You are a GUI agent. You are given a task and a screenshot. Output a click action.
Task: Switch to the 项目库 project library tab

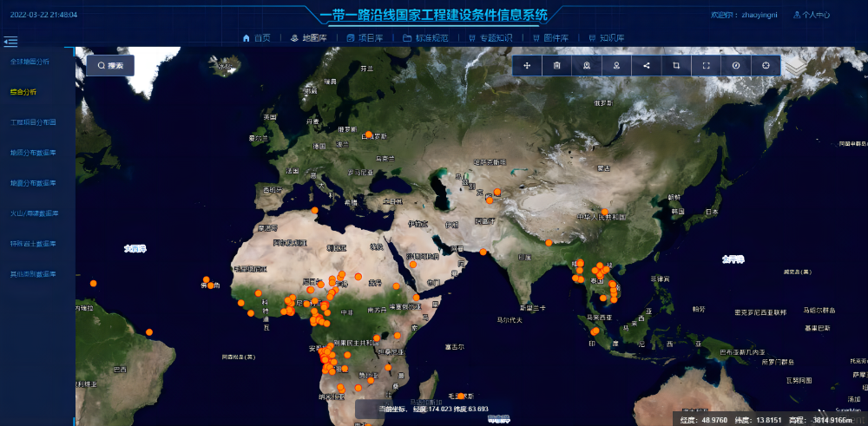click(365, 38)
